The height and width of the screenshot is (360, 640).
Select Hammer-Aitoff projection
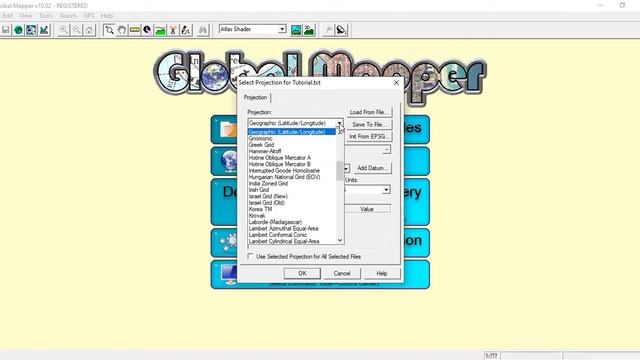click(x=292, y=151)
